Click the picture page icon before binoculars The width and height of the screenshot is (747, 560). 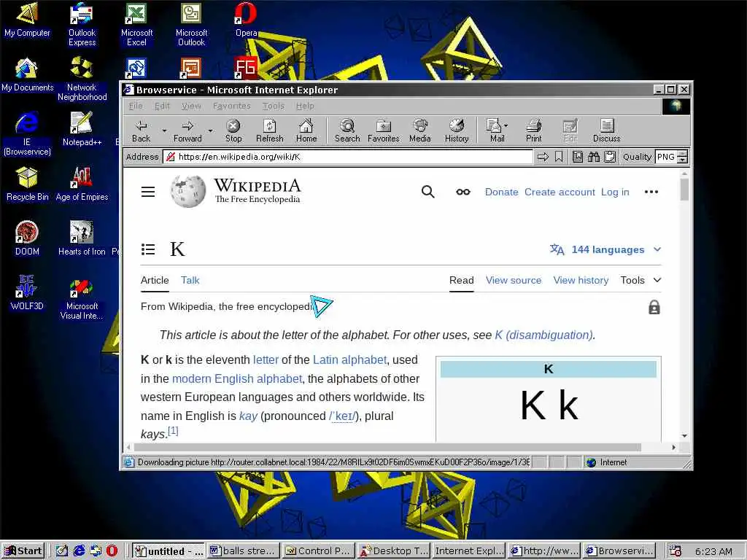pyautogui.click(x=578, y=157)
